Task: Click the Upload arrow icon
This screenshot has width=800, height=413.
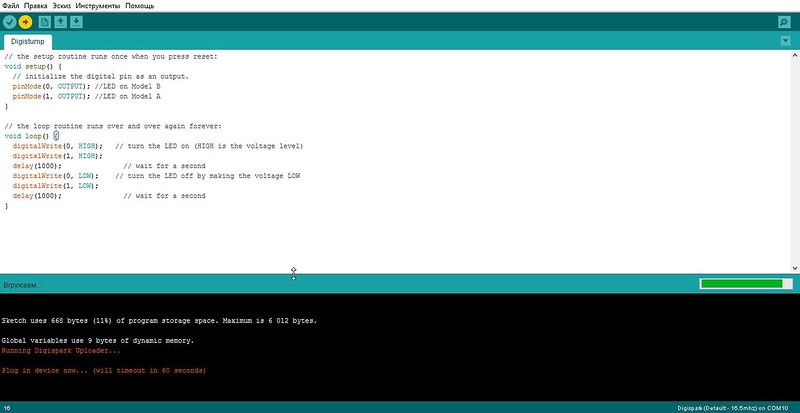Action: [x=25, y=22]
